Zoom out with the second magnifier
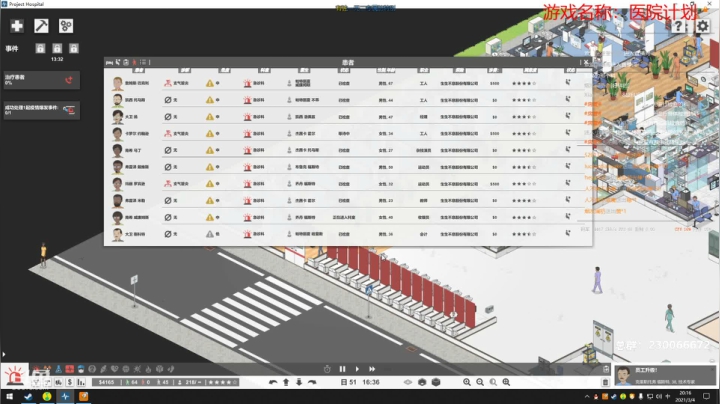This screenshot has height=404, width=720. [x=480, y=382]
